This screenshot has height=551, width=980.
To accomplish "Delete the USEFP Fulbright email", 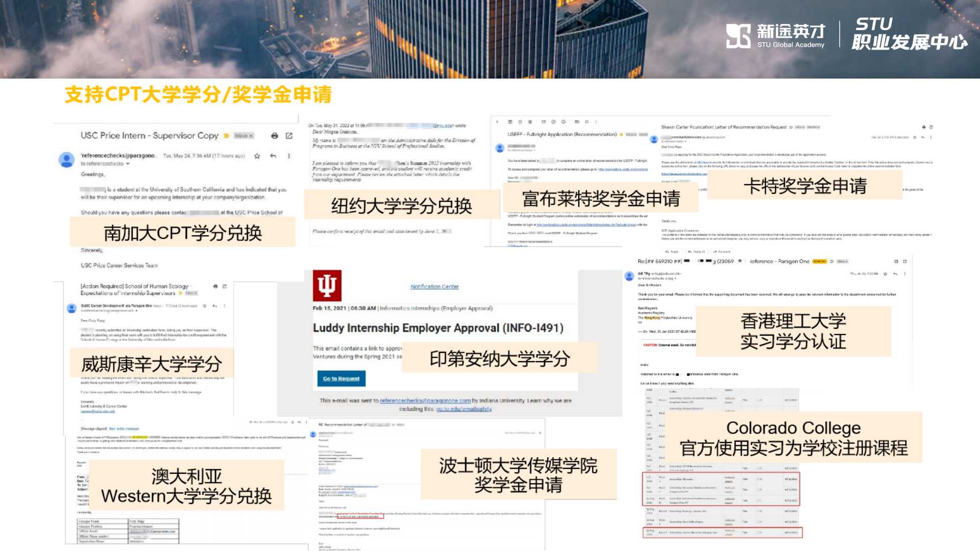I will coord(530,122).
